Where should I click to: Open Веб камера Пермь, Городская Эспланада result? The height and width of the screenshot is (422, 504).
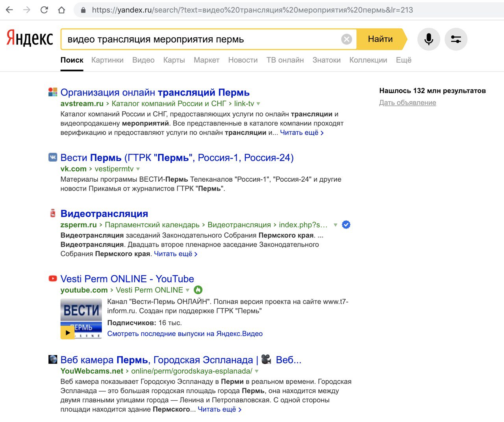click(x=181, y=360)
